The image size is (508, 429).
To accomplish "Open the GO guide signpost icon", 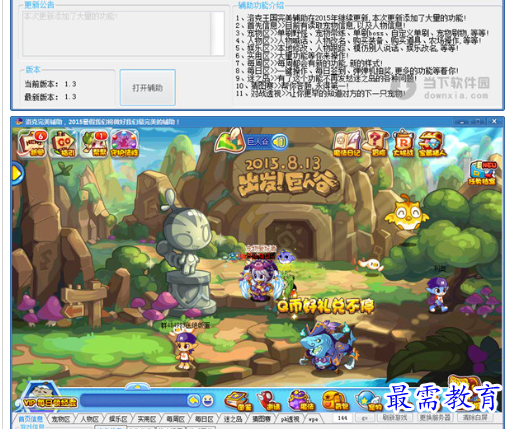I will point(63,144).
